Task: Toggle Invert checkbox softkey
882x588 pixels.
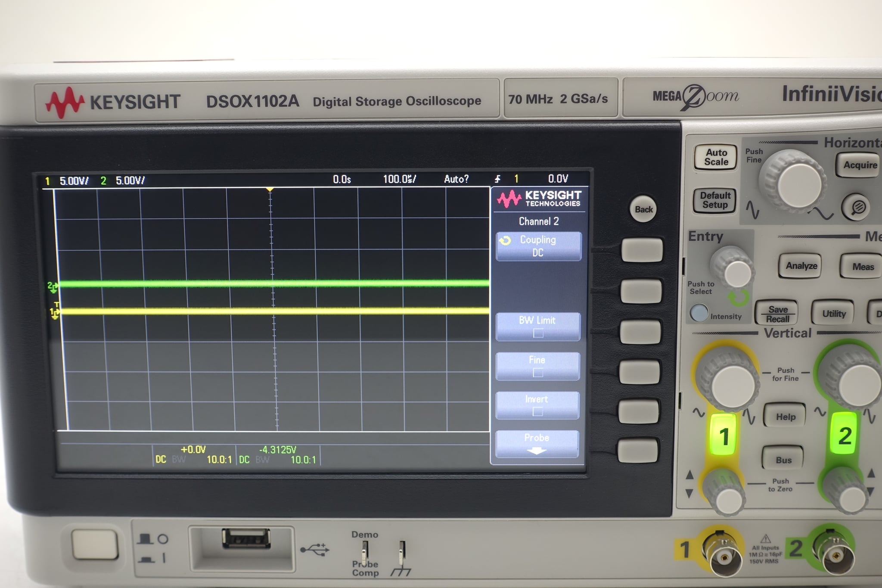Action: [x=537, y=405]
